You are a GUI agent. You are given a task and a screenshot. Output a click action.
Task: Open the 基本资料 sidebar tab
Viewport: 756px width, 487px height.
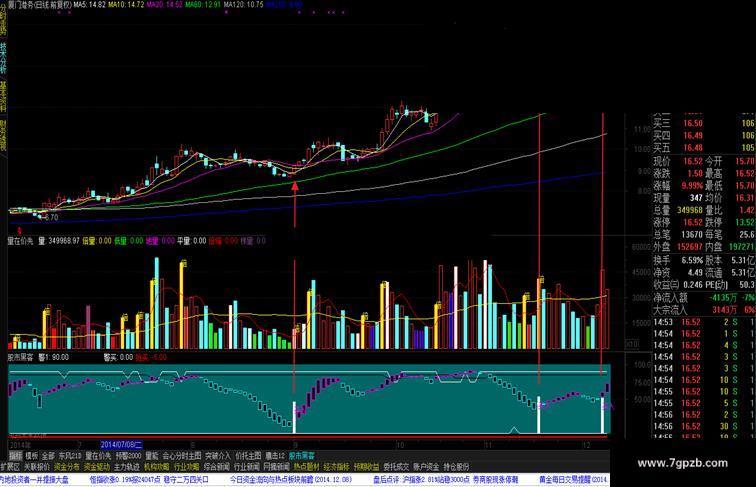pyautogui.click(x=3, y=96)
